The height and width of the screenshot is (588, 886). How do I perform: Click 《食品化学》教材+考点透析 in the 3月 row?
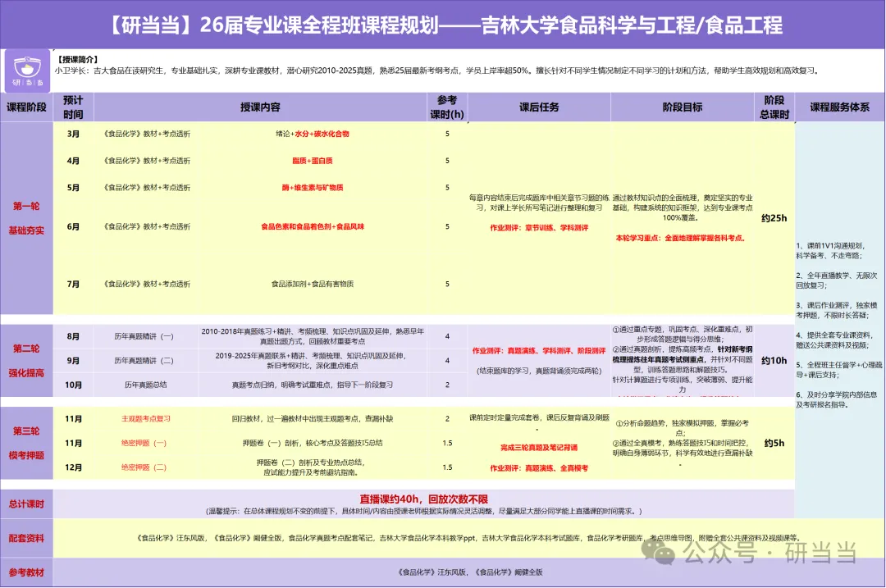coord(146,134)
